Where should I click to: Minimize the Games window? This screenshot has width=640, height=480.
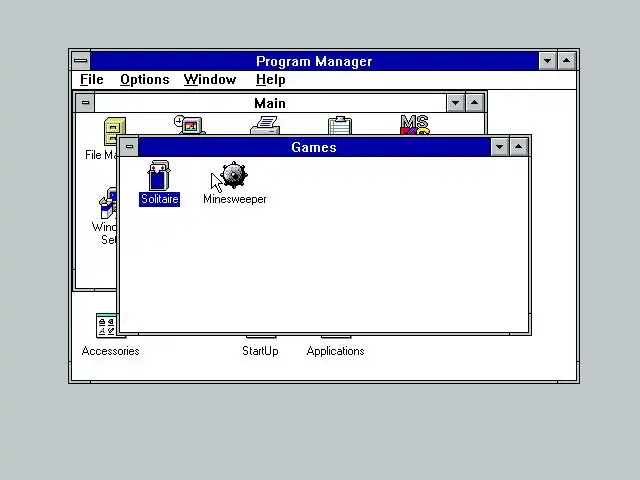pyautogui.click(x=499, y=147)
